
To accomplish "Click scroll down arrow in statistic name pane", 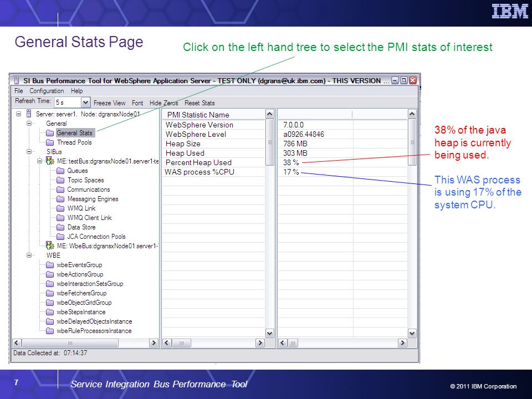I will [270, 334].
